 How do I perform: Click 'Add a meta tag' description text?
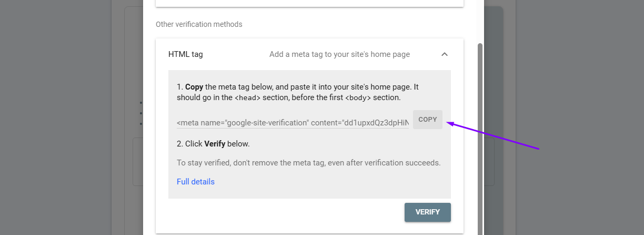(x=339, y=54)
